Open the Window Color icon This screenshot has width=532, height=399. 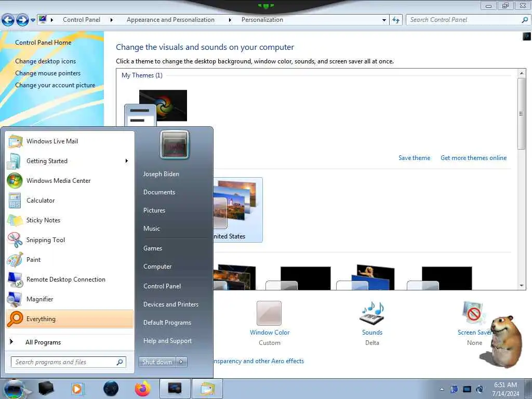pos(269,313)
